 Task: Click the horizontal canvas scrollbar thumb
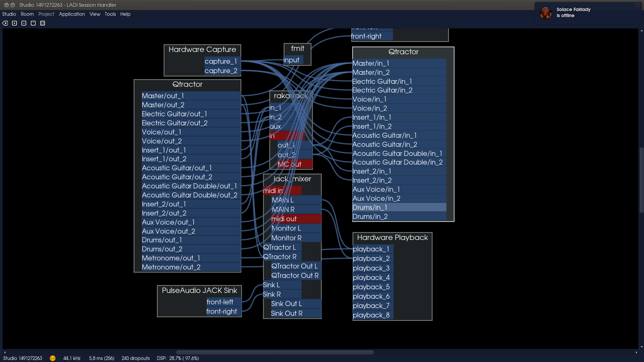click(x=275, y=352)
